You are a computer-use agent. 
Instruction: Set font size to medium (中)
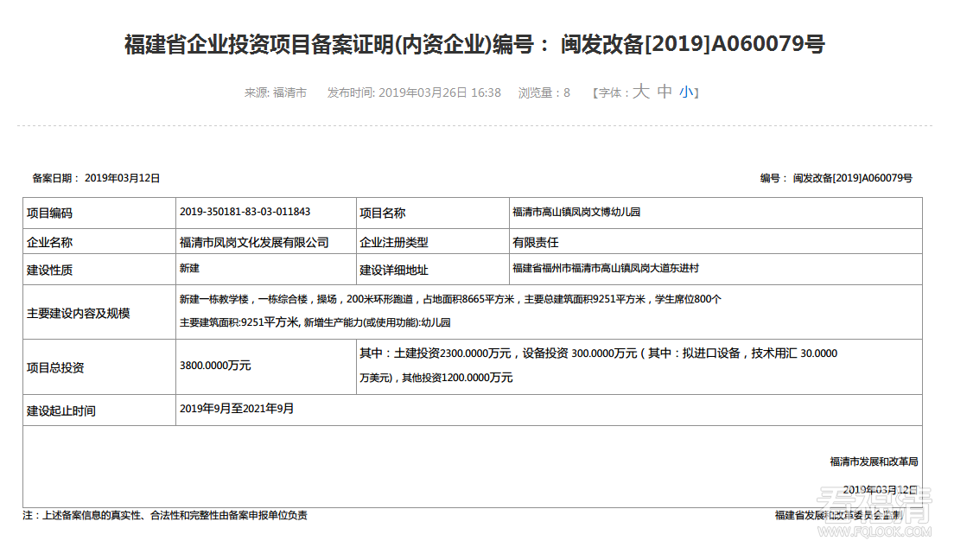[x=665, y=92]
